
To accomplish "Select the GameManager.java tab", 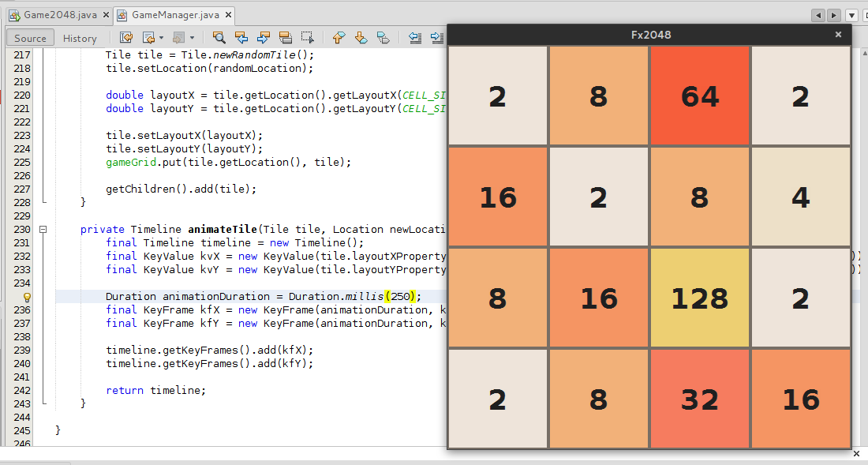I will tap(175, 15).
